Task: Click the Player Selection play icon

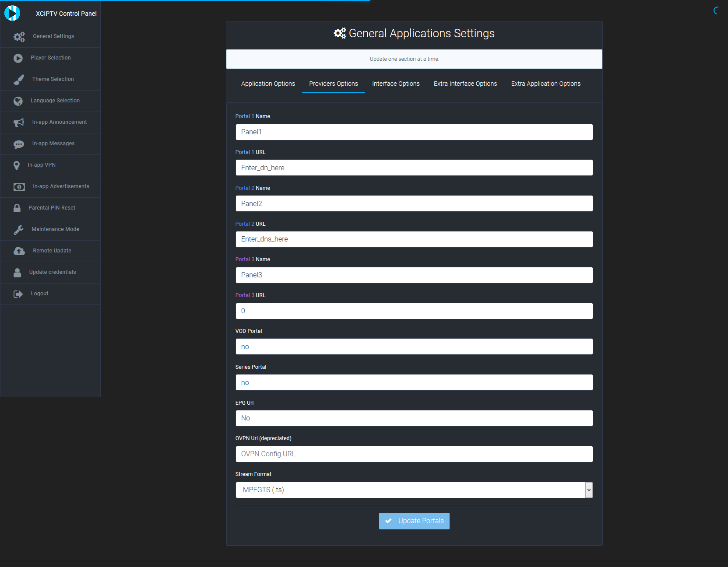Action: click(x=18, y=58)
